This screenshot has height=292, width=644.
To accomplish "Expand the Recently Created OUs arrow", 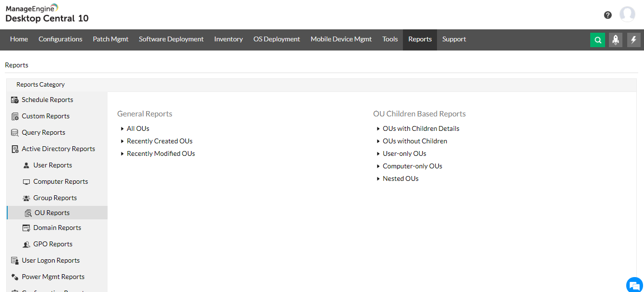I will (122, 141).
